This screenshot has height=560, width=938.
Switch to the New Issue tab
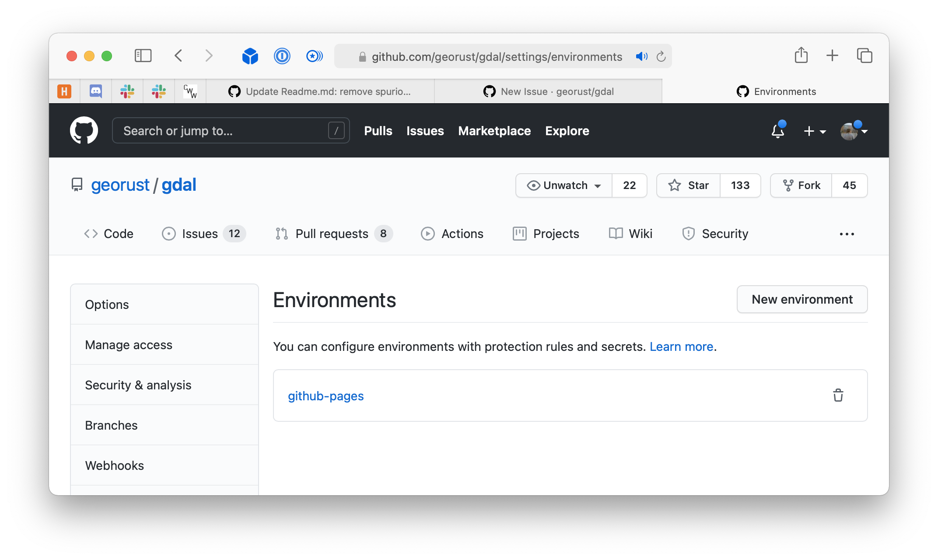pos(549,91)
